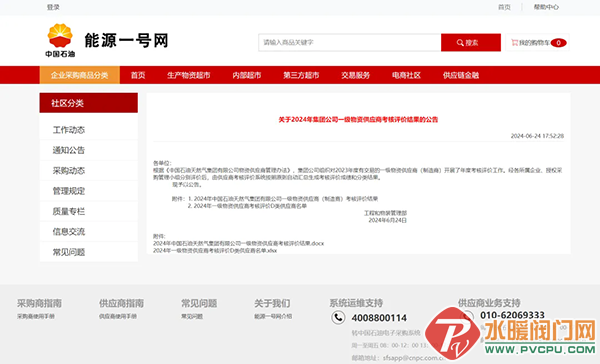
Task: Click the 4008800114 phone icon
Action: (x=338, y=317)
